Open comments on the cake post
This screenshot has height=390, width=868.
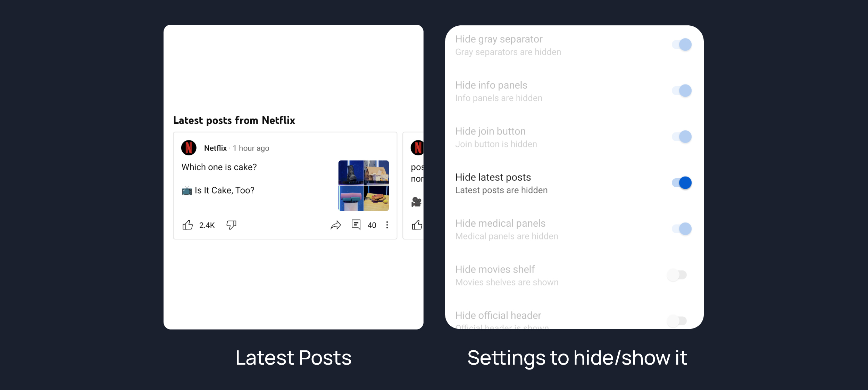pos(356,225)
